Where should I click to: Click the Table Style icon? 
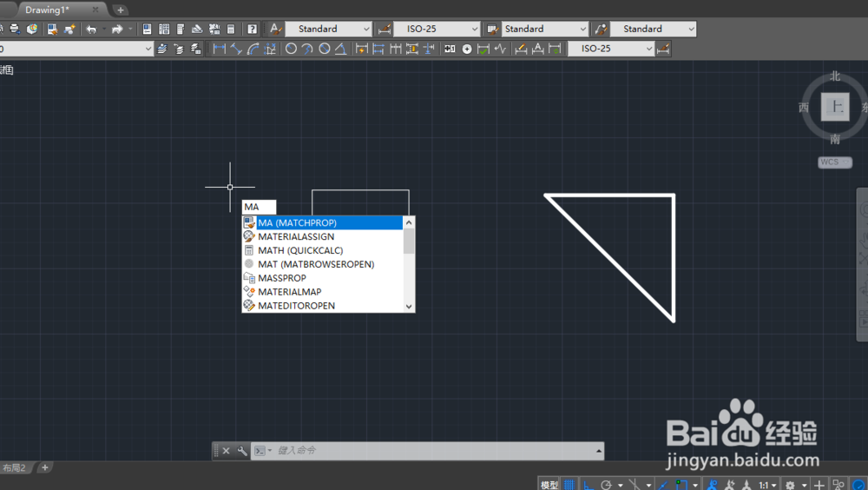492,30
